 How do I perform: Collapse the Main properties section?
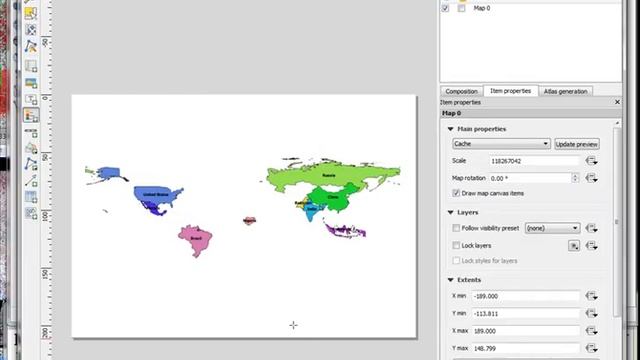(451, 129)
